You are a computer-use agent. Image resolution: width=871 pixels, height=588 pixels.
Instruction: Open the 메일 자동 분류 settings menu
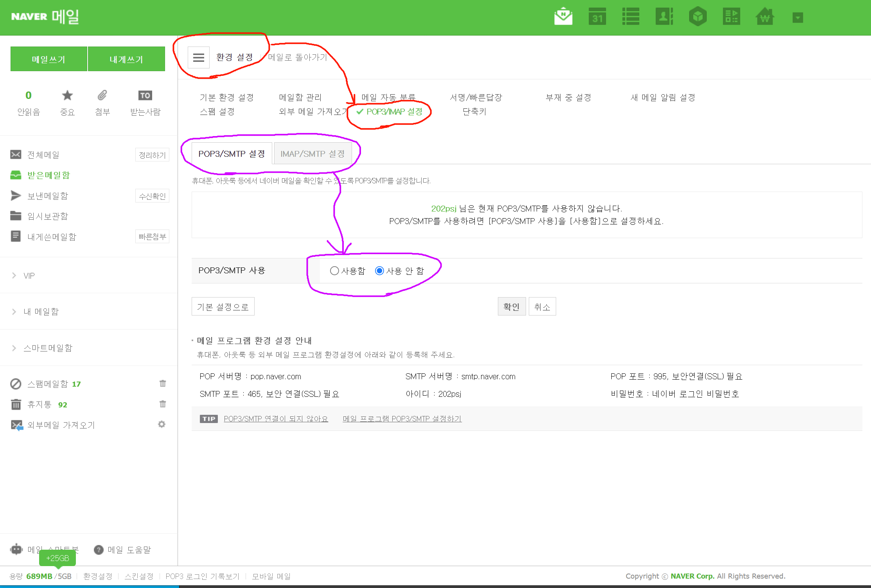(x=388, y=97)
